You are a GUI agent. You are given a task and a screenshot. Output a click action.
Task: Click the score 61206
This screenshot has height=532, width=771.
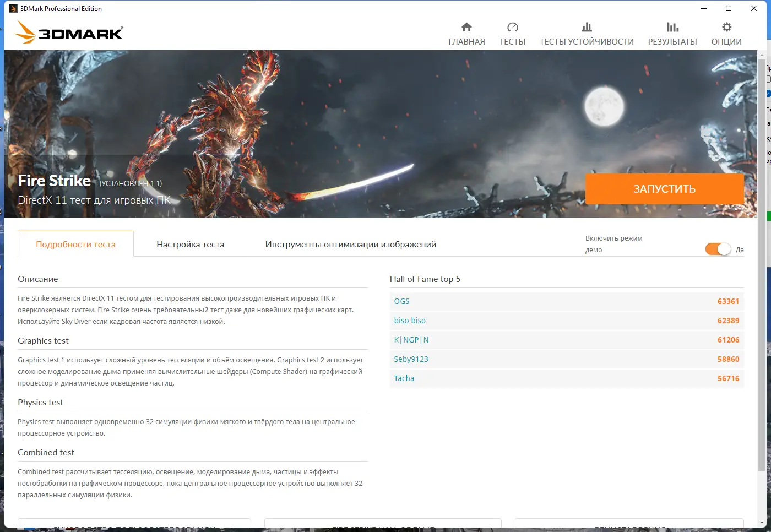click(728, 340)
